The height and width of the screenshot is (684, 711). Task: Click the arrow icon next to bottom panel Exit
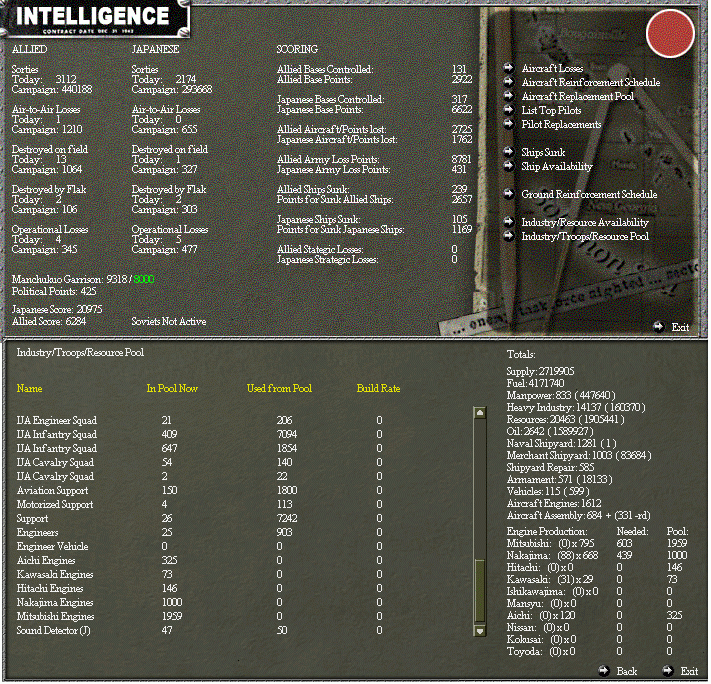667,671
